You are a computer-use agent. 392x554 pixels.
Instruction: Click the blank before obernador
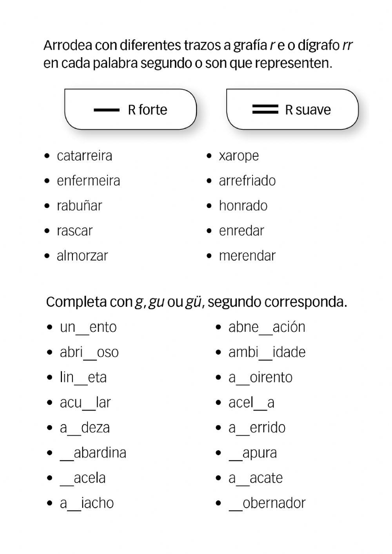[236, 504]
